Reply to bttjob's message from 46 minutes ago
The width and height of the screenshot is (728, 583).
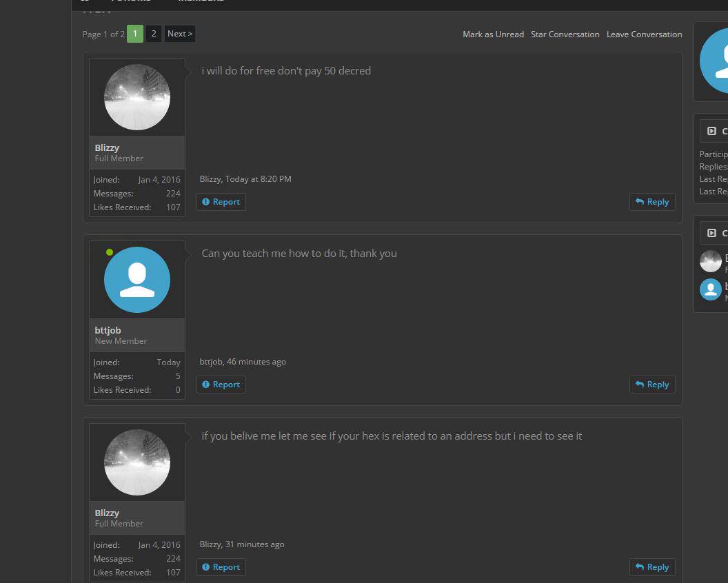(x=652, y=385)
